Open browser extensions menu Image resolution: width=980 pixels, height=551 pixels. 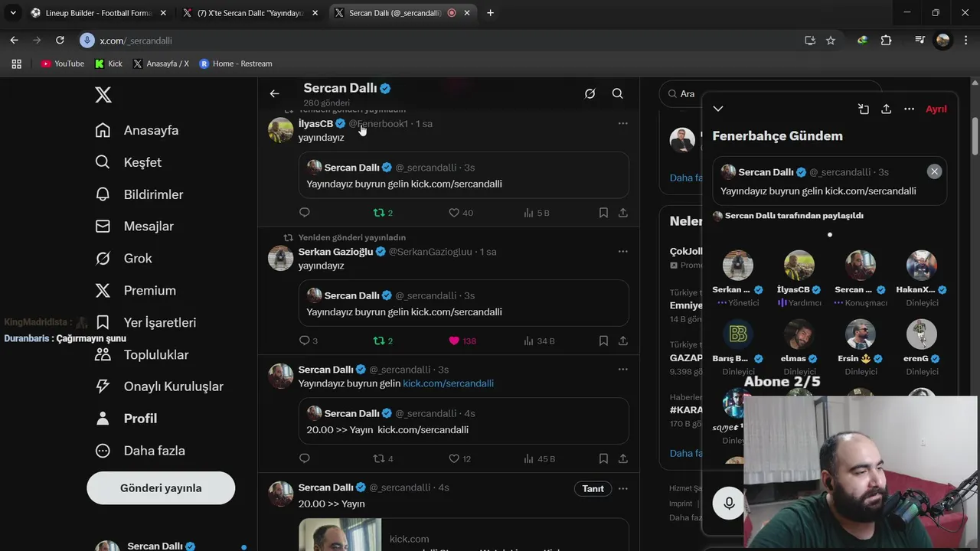click(886, 41)
